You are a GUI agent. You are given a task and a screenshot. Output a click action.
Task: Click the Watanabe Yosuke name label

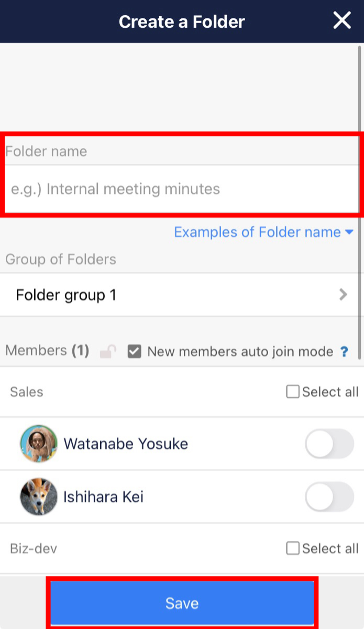click(x=126, y=444)
